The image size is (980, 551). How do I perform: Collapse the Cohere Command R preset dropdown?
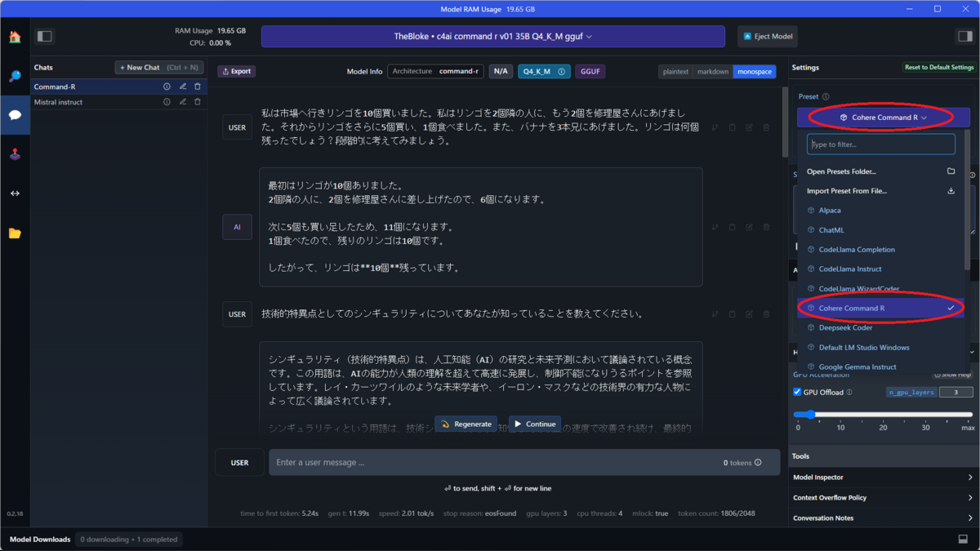884,118
